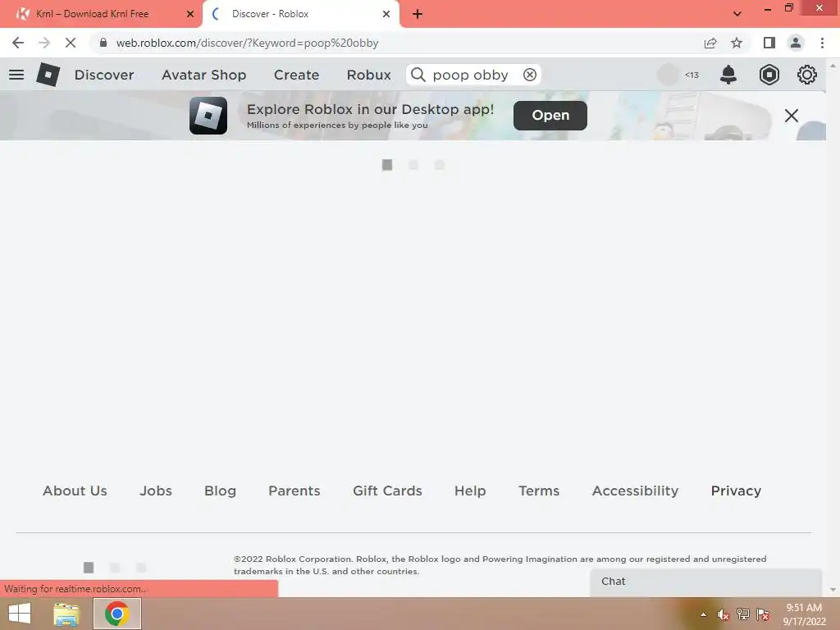840x630 pixels.
Task: Click the 'poop obby' search field
Action: (473, 75)
